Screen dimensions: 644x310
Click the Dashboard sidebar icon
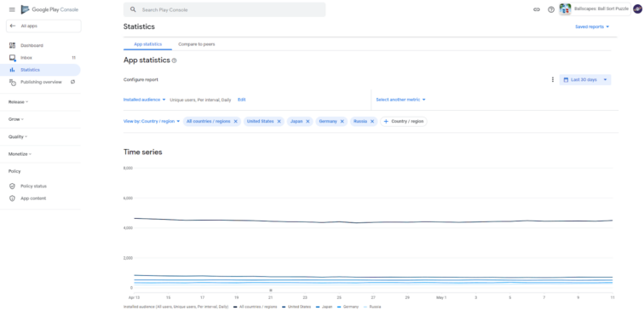tap(12, 45)
